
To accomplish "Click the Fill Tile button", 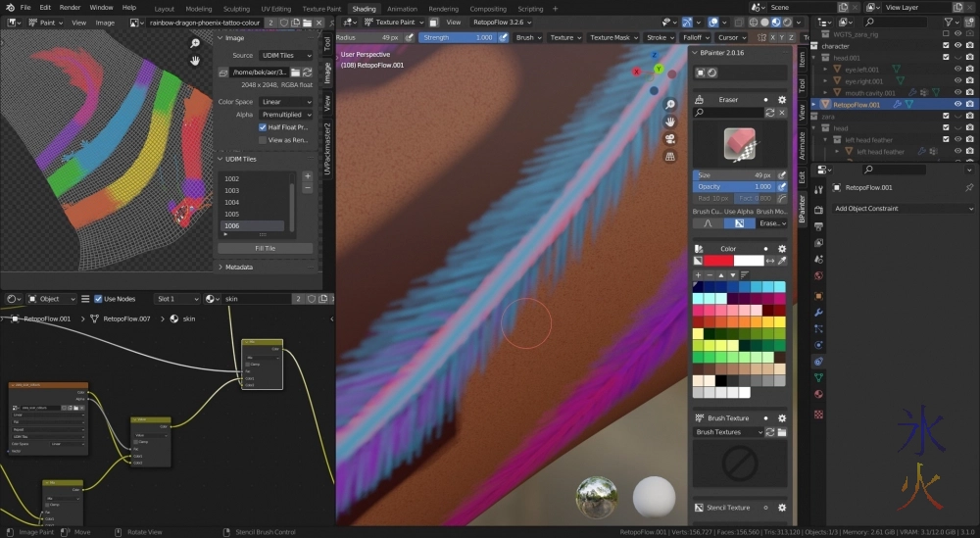I will point(265,248).
